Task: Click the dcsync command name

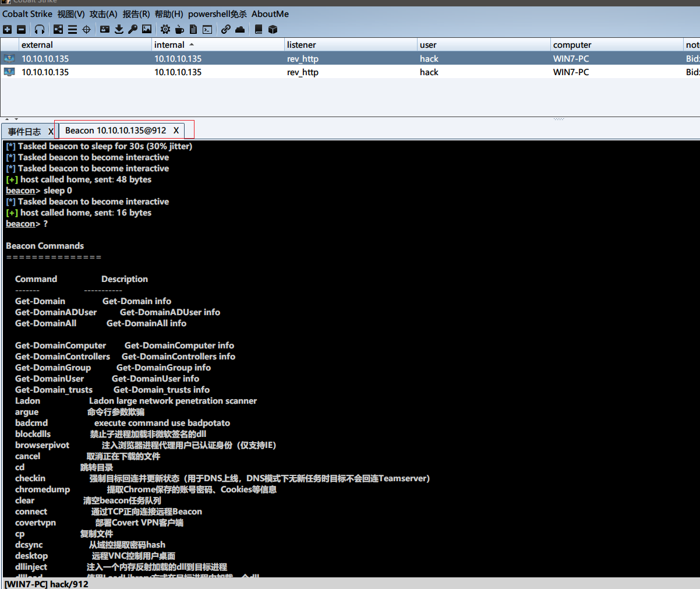Action: 29,545
